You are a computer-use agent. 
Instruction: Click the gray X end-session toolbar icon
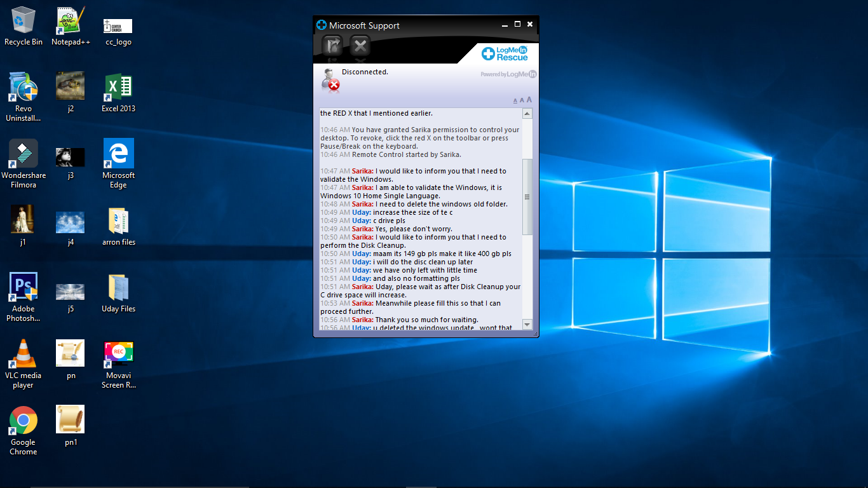360,46
